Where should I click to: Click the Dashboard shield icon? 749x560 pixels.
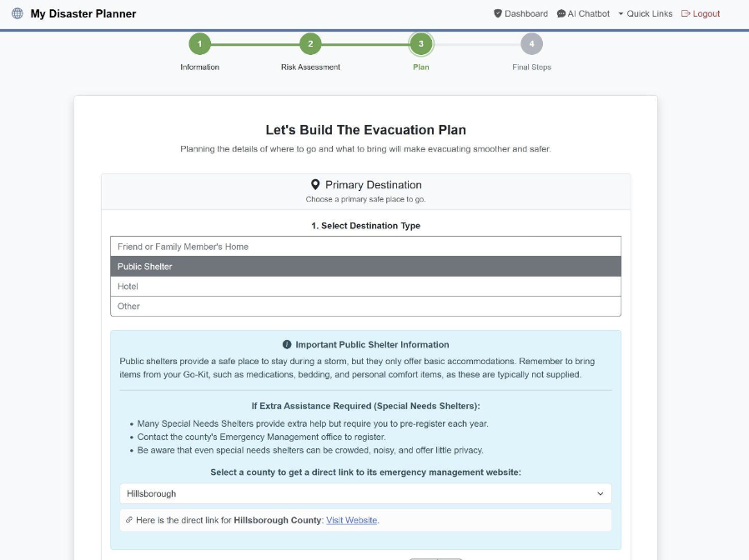coord(498,13)
